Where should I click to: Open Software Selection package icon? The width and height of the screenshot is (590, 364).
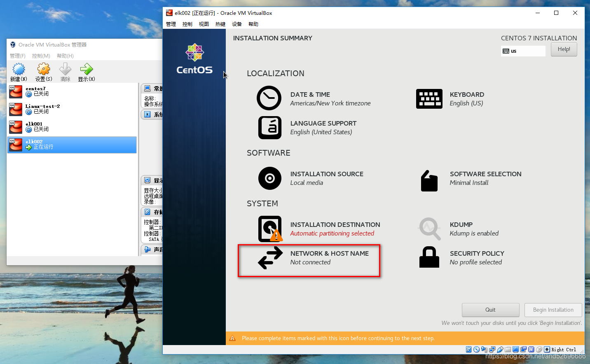429,181
